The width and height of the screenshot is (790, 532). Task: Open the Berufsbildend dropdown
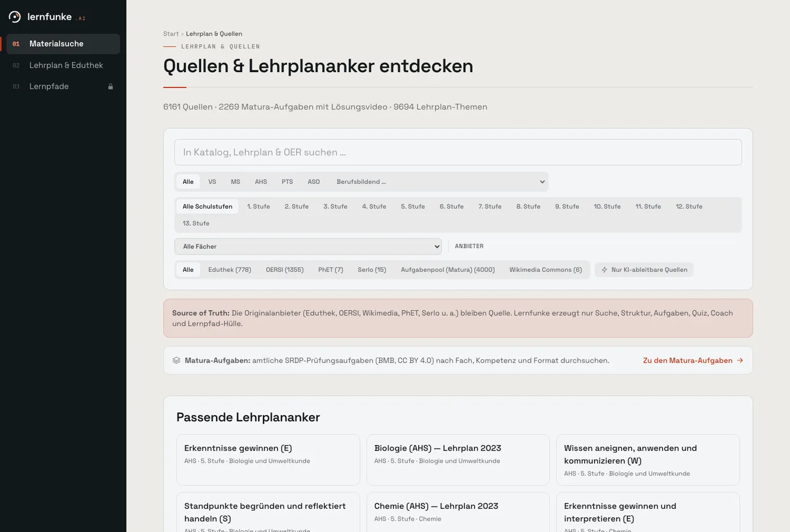coord(440,182)
